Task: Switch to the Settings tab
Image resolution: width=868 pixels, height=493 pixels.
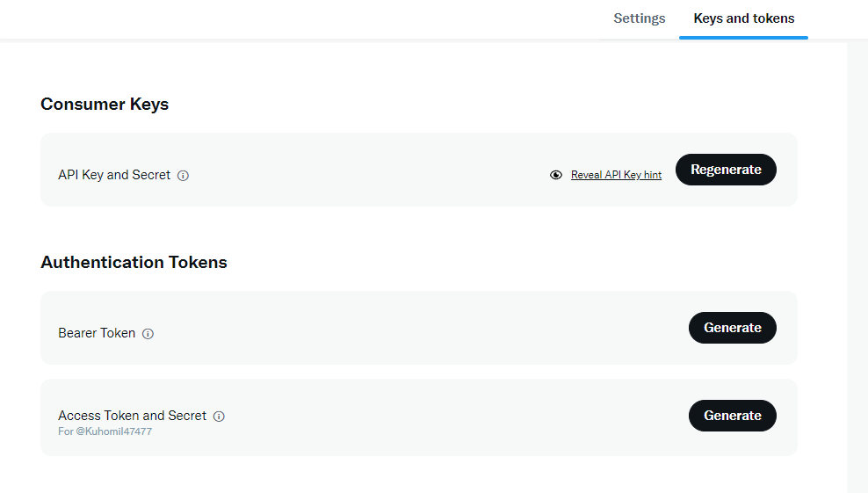Action: point(639,18)
